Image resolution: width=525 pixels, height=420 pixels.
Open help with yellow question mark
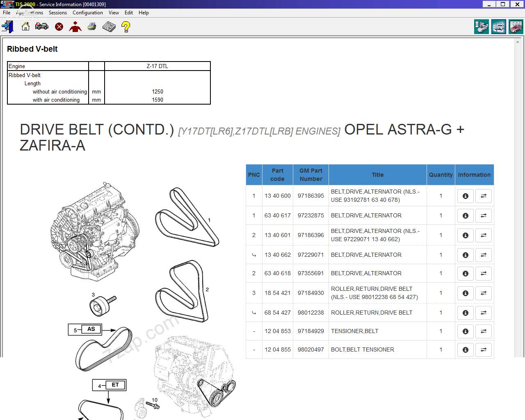(126, 27)
